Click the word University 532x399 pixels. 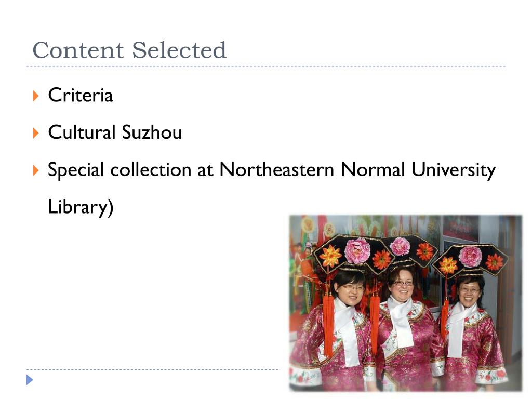(x=453, y=170)
